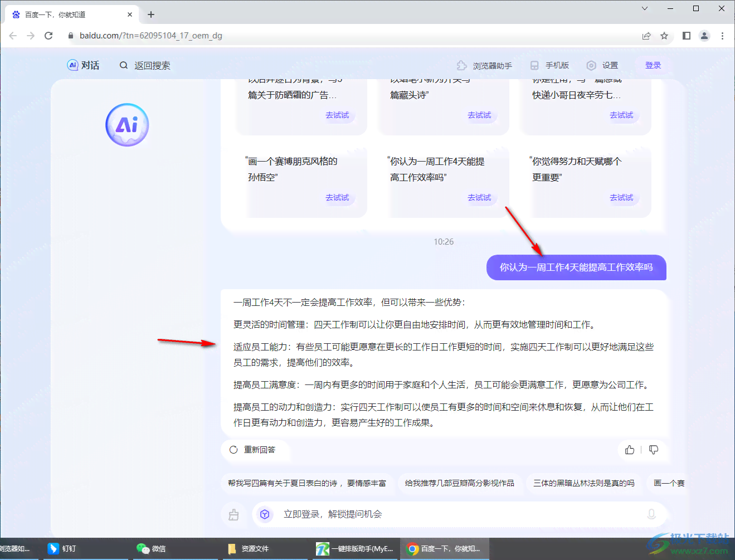Screen dimensions: 735x560
Task: Click the address bar URL
Action: click(151, 36)
